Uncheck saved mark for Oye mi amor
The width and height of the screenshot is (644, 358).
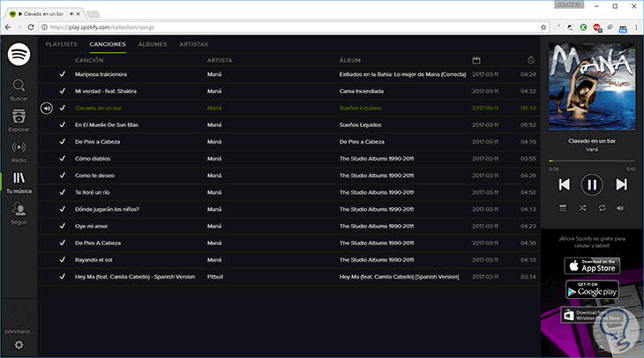[x=63, y=226]
